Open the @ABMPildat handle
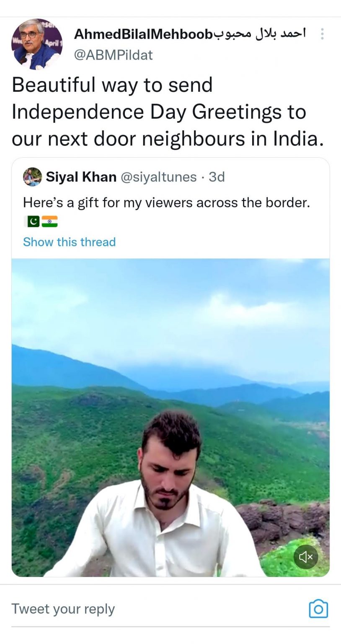The height and width of the screenshot is (644, 341). (113, 55)
